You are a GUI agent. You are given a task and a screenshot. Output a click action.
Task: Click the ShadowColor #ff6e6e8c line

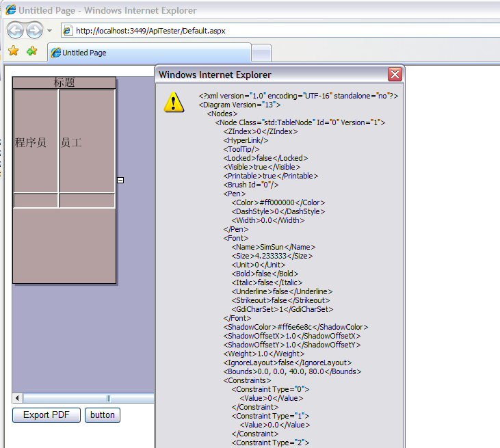[x=295, y=327]
